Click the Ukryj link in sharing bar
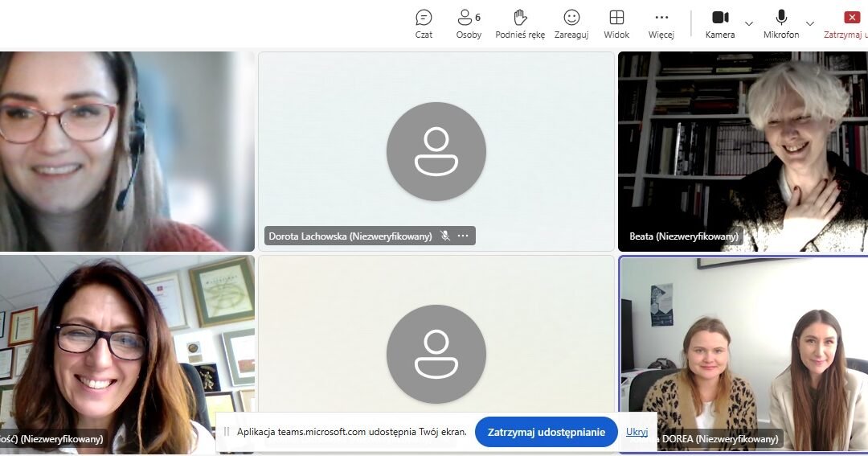This screenshot has height=456, width=868. point(637,432)
